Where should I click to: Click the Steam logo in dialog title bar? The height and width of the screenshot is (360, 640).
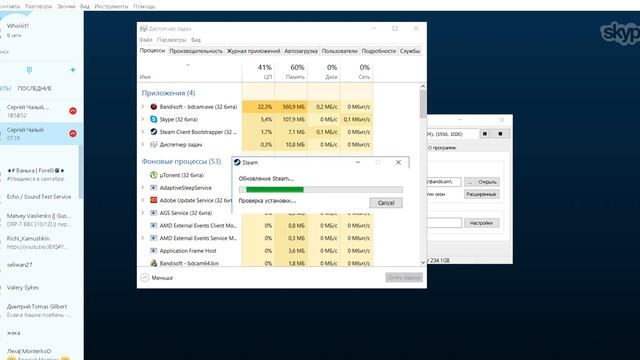237,162
